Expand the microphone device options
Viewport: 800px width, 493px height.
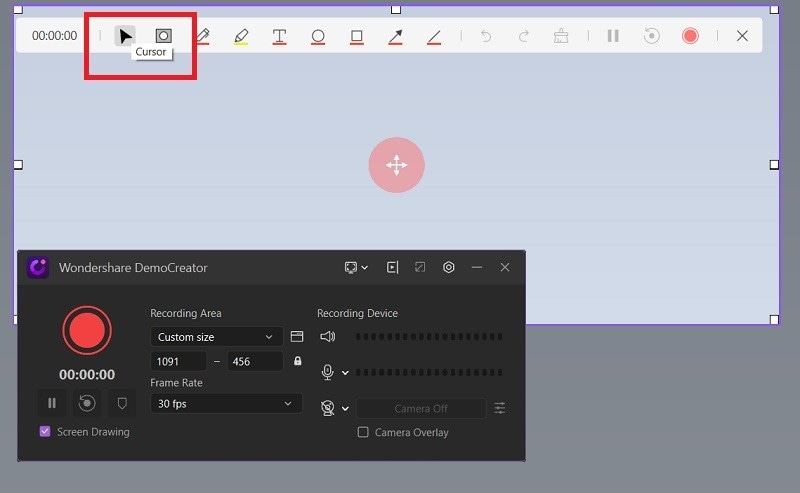[345, 373]
